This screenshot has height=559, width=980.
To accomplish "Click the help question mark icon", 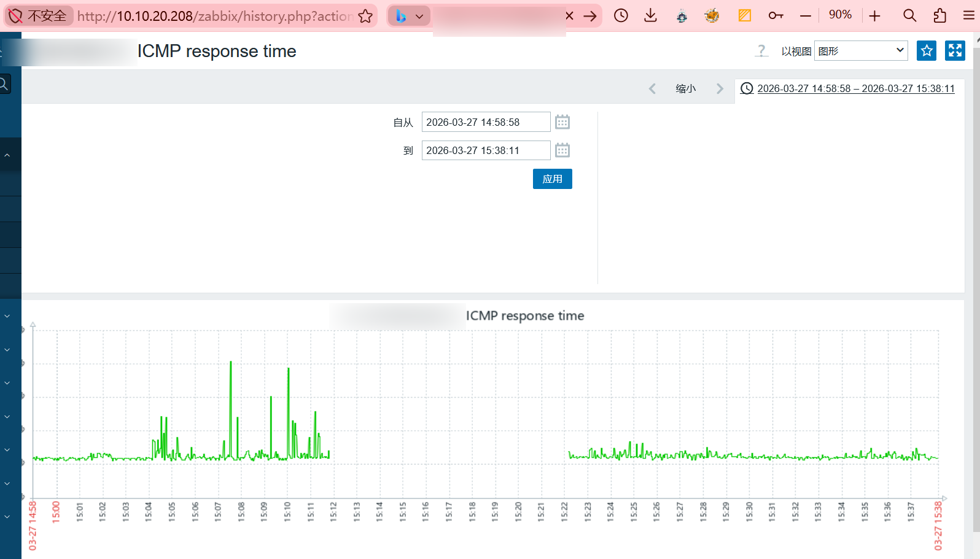I will [761, 51].
